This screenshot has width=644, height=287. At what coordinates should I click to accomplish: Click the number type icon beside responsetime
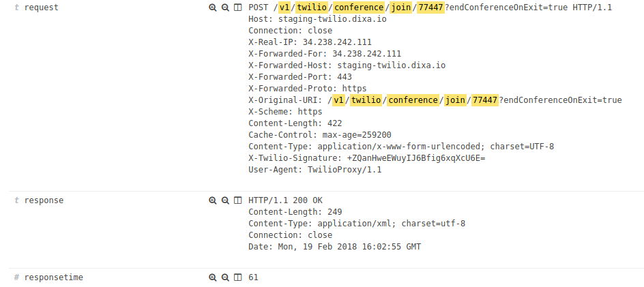(17, 277)
